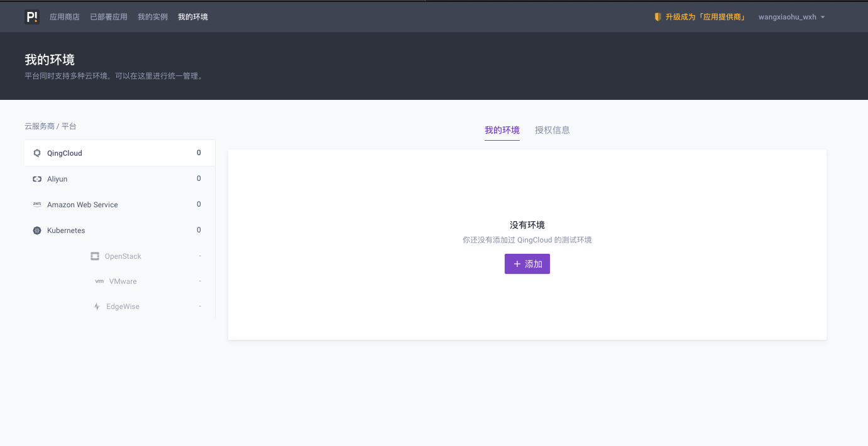Click the 添加 button
The width and height of the screenshot is (868, 446).
coord(527,264)
